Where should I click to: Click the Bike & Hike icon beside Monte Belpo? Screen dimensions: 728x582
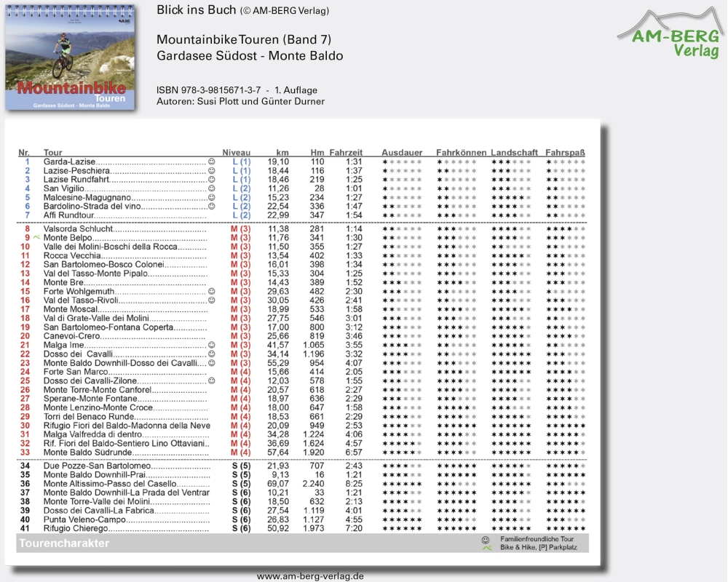tap(36, 238)
